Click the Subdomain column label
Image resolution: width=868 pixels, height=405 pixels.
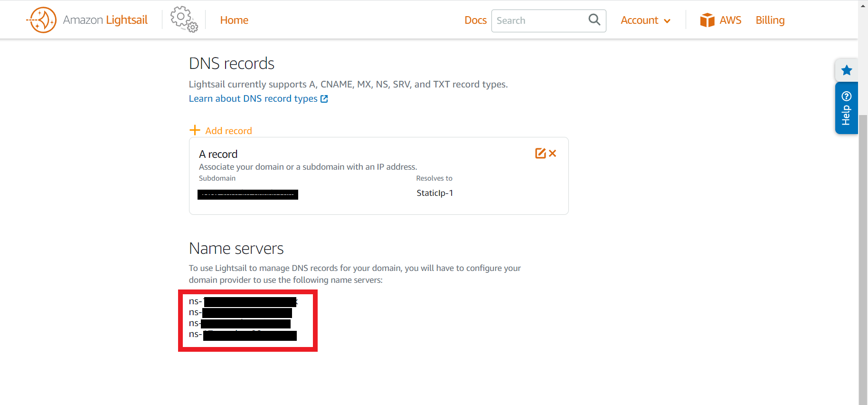[x=217, y=178]
